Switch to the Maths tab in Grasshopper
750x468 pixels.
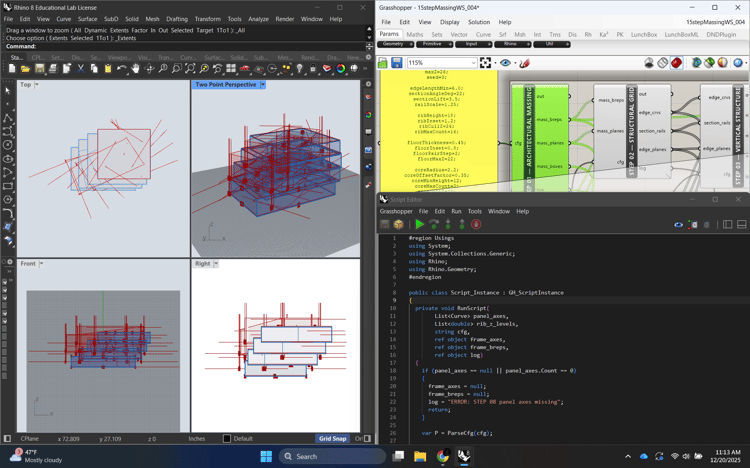tap(414, 34)
